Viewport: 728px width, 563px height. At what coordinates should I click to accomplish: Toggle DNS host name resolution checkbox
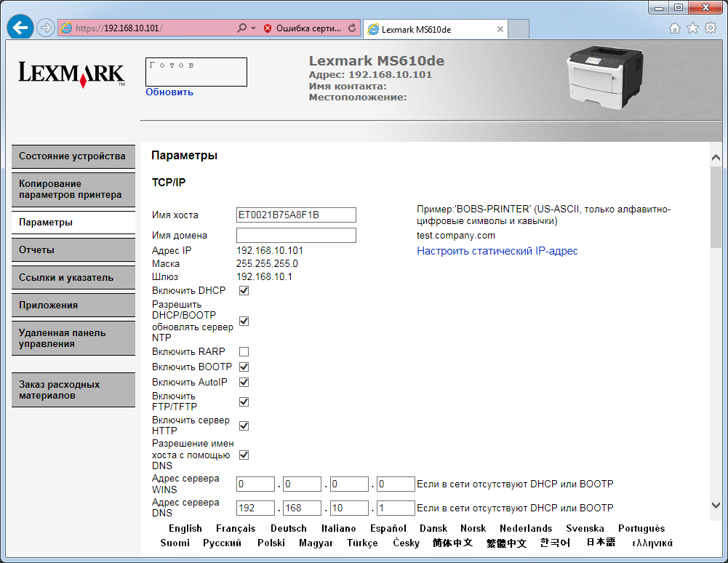(244, 455)
